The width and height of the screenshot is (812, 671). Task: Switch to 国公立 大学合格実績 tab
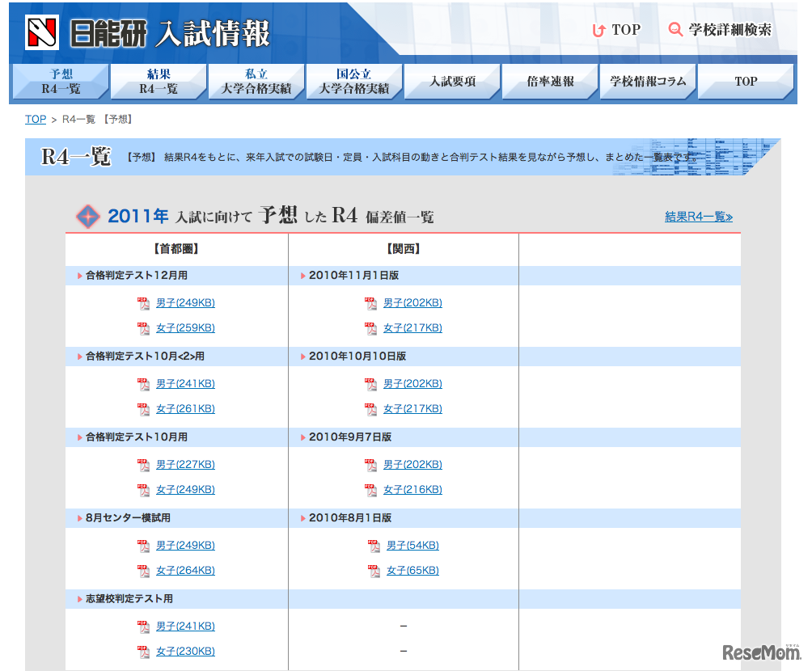point(354,82)
